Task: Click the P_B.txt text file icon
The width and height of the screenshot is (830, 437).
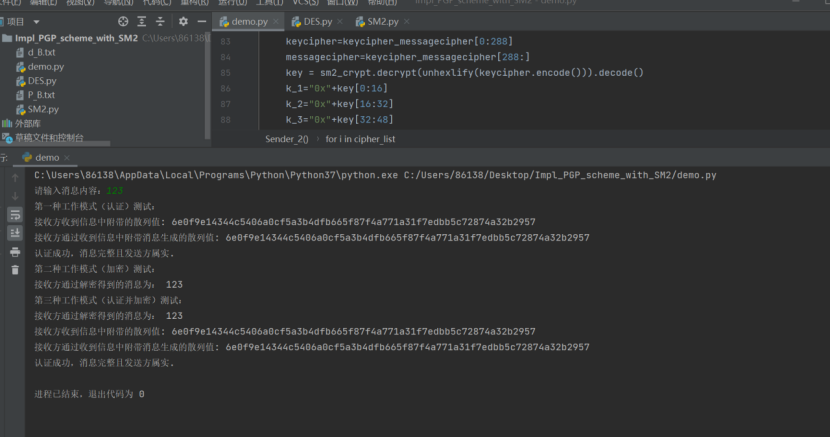Action: pos(20,95)
